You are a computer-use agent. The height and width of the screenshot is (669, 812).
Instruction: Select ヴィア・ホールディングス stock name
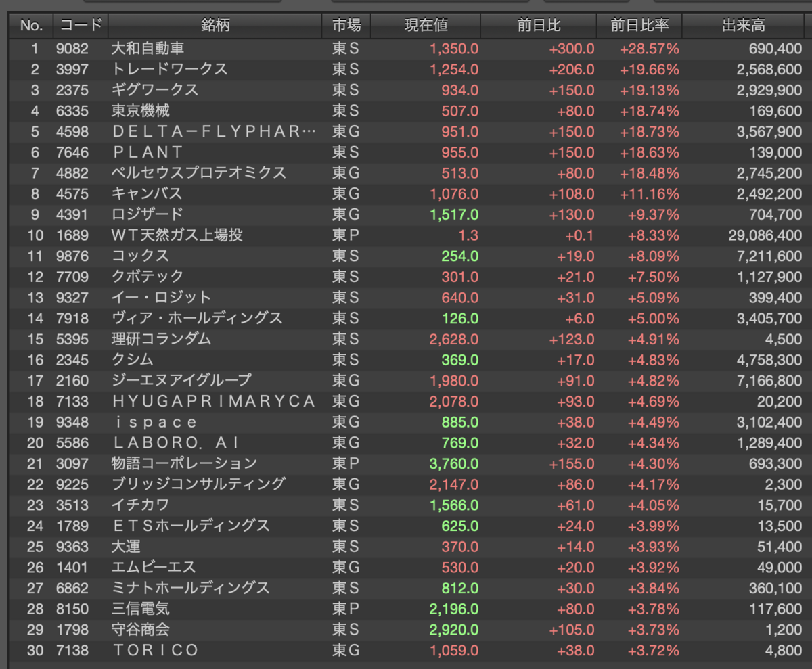pos(197,318)
